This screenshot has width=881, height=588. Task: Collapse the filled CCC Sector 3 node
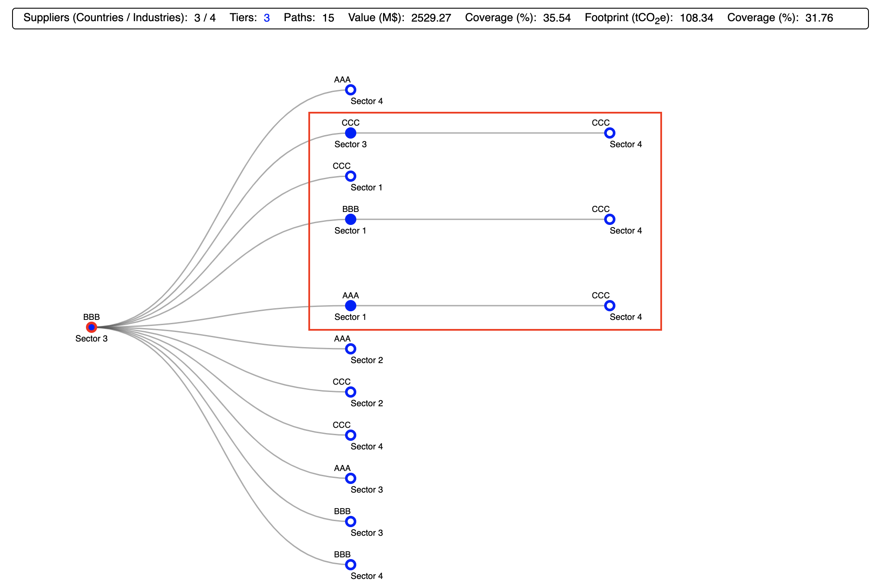pos(351,133)
